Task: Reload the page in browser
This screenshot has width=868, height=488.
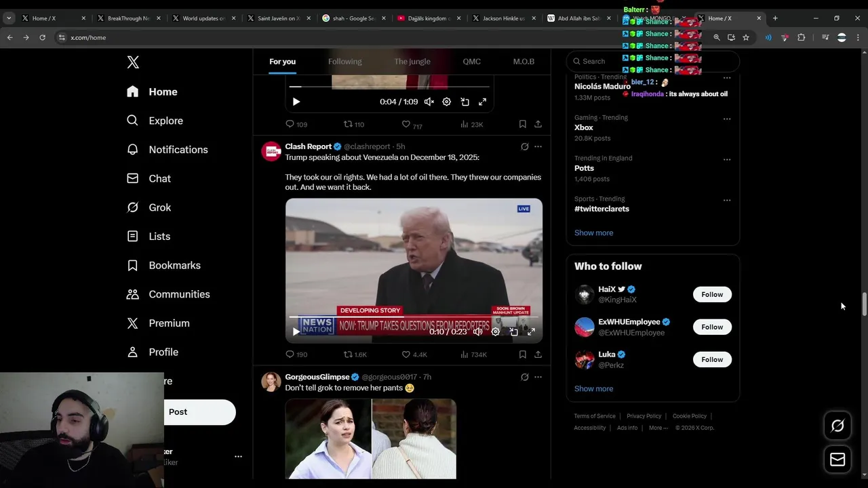Action: pos(42,37)
